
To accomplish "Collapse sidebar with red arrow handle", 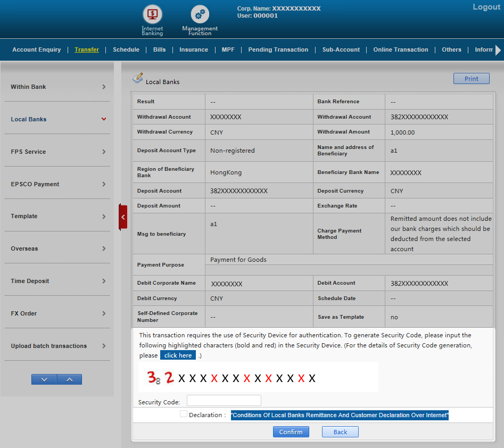I will (123, 217).
